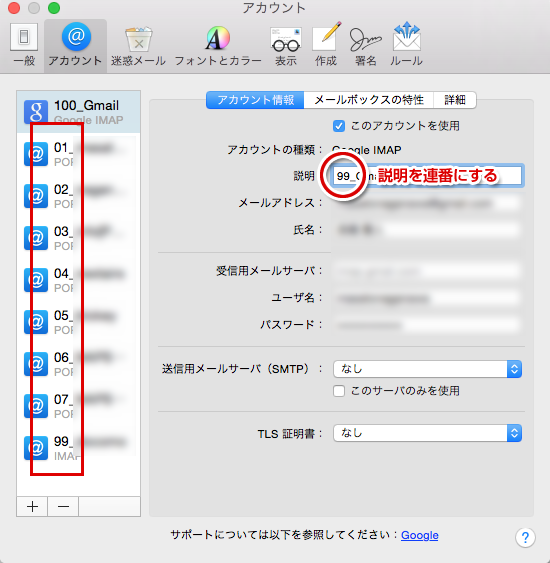
Task: Switch to the アカウント情報 tab
Action: coord(255,100)
